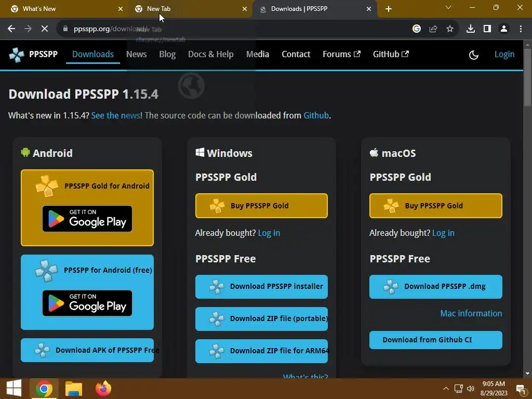Expand the tab search chevron
This screenshot has height=399, width=532.
[448, 7]
